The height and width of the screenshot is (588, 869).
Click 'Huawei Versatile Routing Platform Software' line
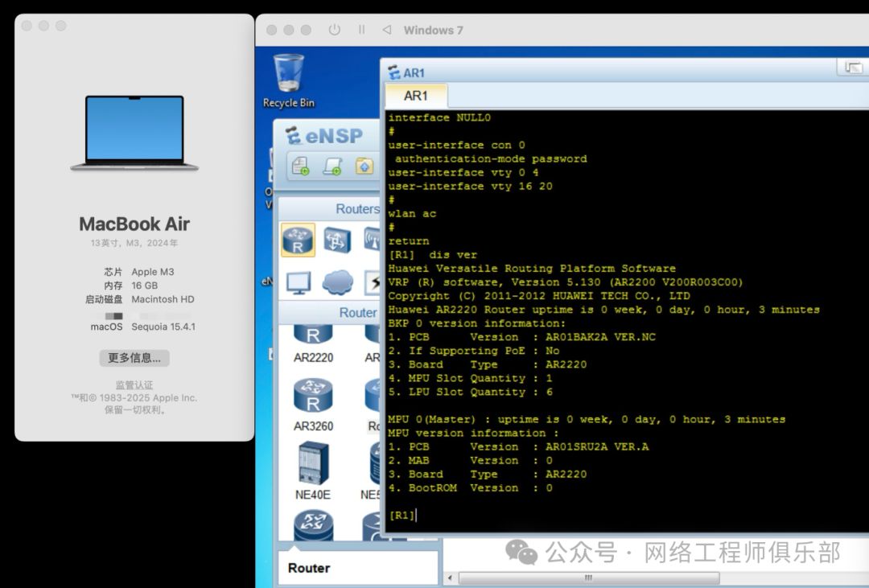(x=532, y=269)
